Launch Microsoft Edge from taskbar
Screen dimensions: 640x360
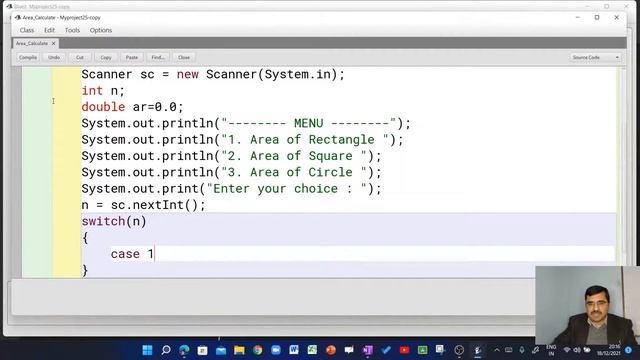click(184, 350)
